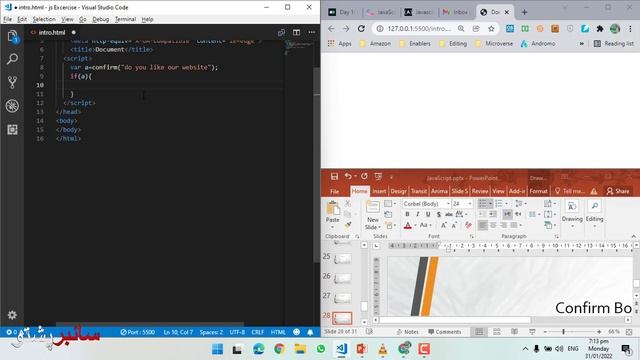Toggle Notes pane in PowerPoint status bar
The image size is (640, 360).
pos(407,332)
